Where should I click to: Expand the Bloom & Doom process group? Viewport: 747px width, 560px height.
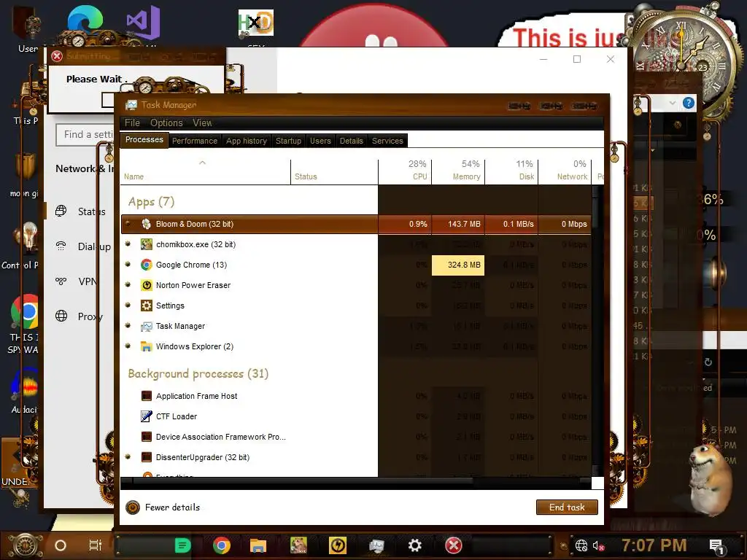point(128,223)
